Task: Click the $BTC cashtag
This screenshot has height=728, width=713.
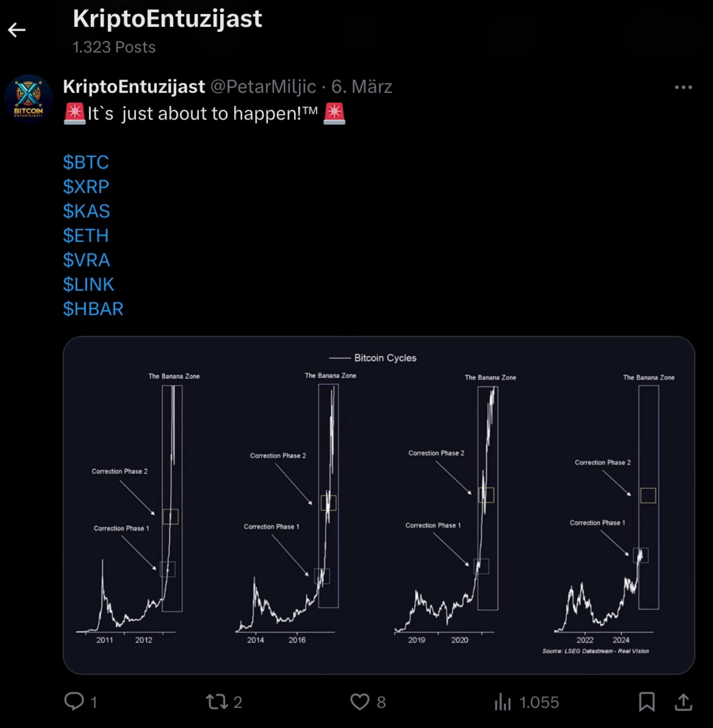Action: [x=86, y=162]
